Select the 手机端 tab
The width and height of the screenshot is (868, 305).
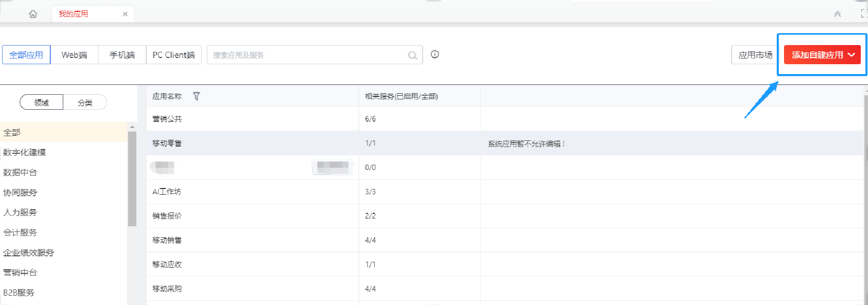[122, 55]
